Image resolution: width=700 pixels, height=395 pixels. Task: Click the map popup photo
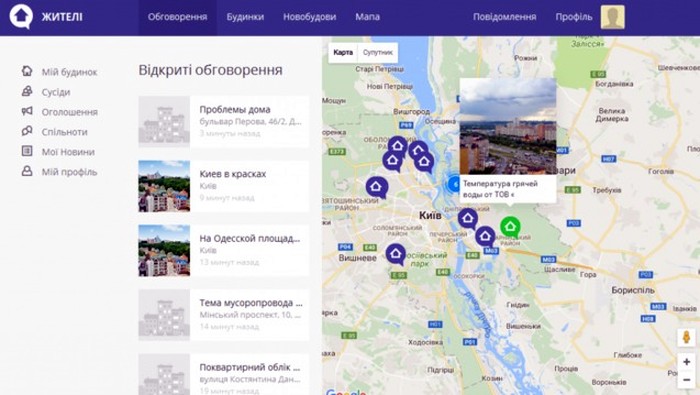click(x=508, y=126)
